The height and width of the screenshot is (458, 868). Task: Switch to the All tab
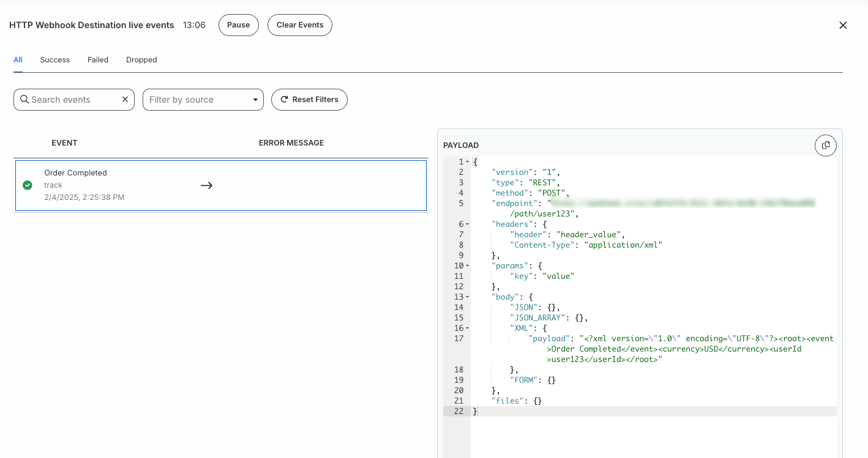(18, 60)
